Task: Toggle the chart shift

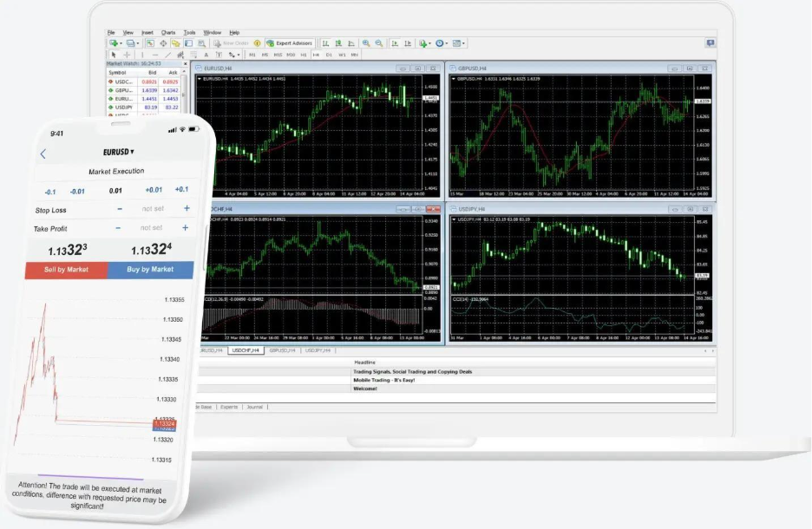Action: click(409, 42)
